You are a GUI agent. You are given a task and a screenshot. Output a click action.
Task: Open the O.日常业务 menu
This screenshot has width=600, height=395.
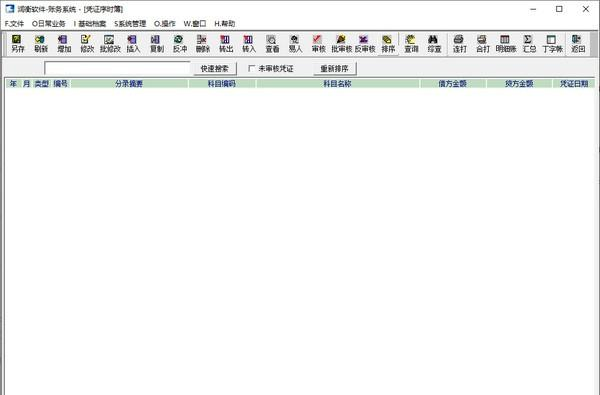[49, 24]
